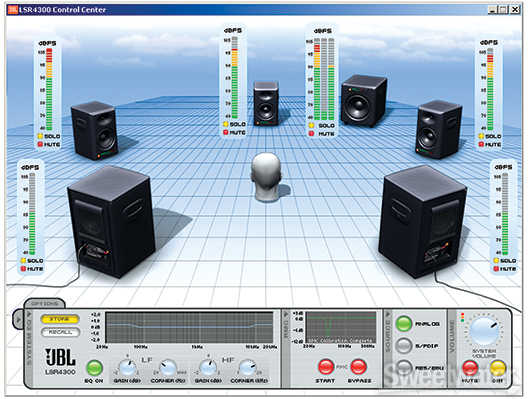Image resolution: width=528 pixels, height=399 pixels.
Task: Click the subwoofer speaker icon
Action: (364, 100)
